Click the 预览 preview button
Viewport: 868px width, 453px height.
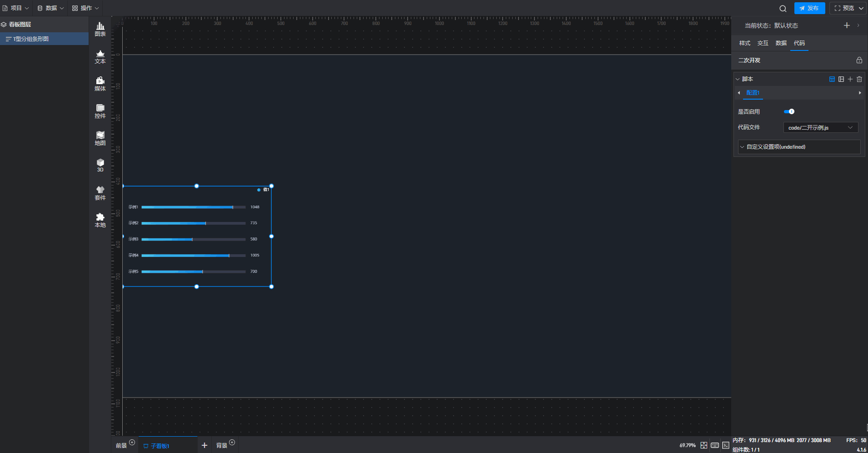coord(844,8)
